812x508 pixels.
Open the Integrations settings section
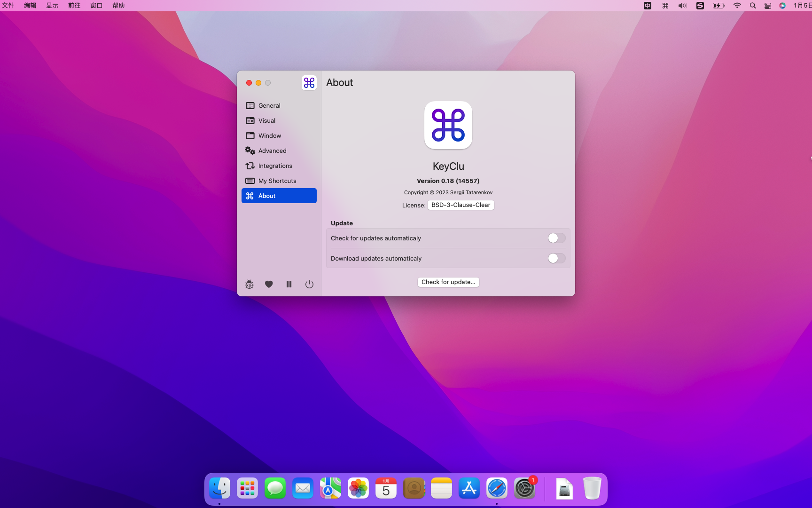(279, 166)
